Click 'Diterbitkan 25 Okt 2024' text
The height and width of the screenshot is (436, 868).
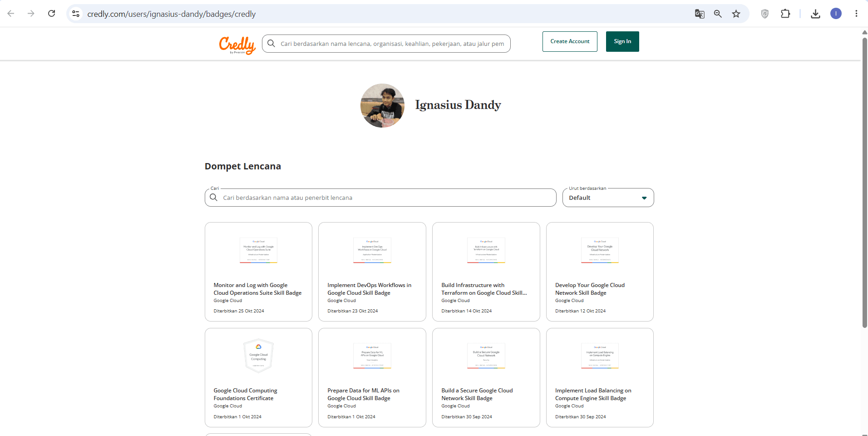239,311
